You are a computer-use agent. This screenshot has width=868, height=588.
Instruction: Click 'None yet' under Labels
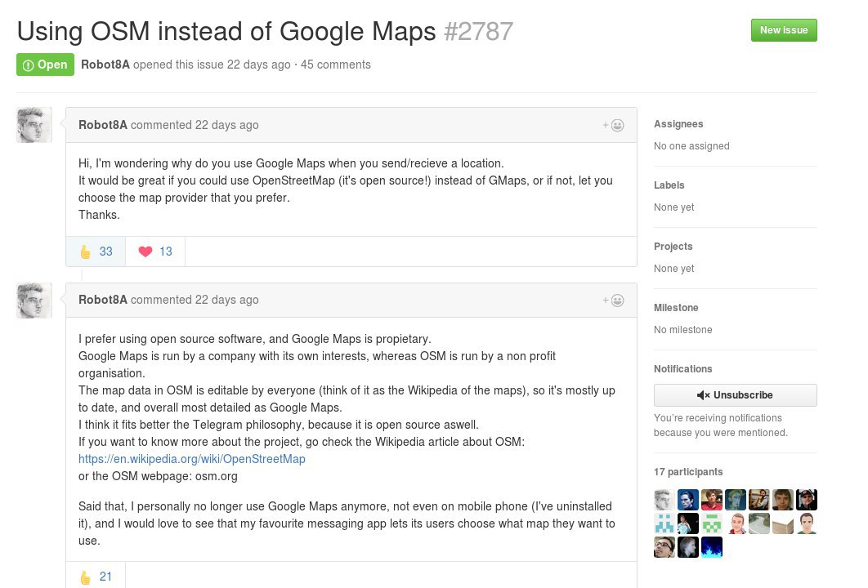point(673,207)
